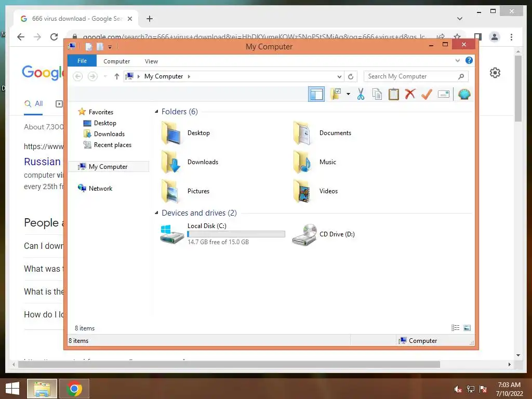This screenshot has height=399, width=532.
Task: Click the orange checkmark Properties icon
Action: pyautogui.click(x=427, y=94)
